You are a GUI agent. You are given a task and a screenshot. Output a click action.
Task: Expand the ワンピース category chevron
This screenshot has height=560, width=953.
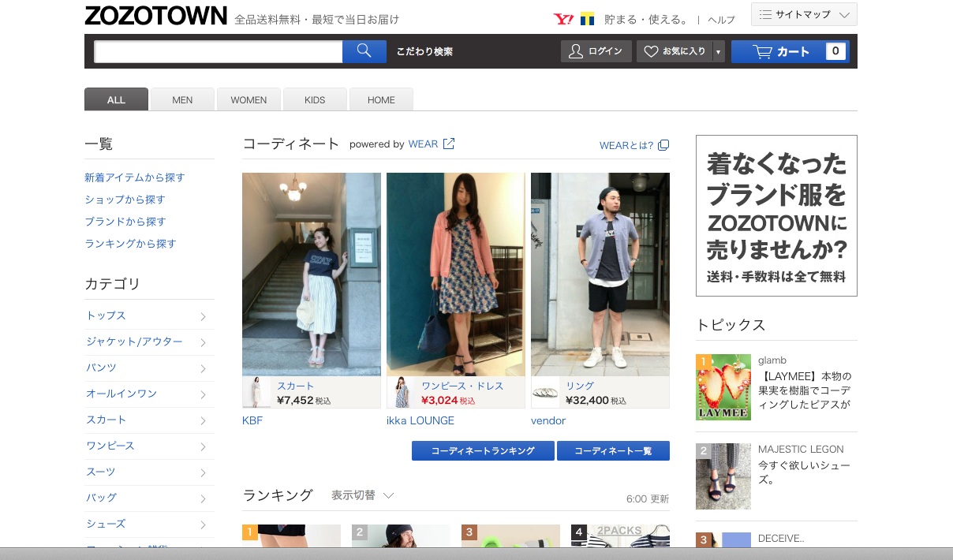[x=203, y=446]
